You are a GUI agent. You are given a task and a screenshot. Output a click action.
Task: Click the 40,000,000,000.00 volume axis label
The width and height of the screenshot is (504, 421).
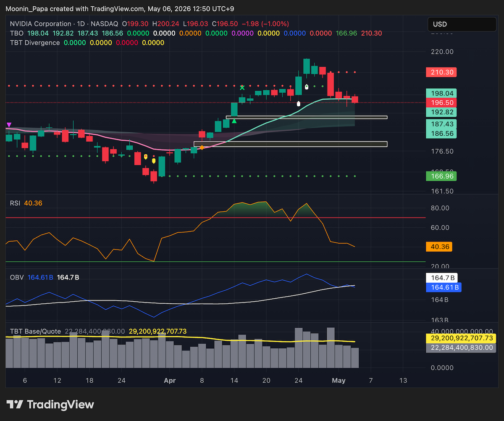click(463, 332)
